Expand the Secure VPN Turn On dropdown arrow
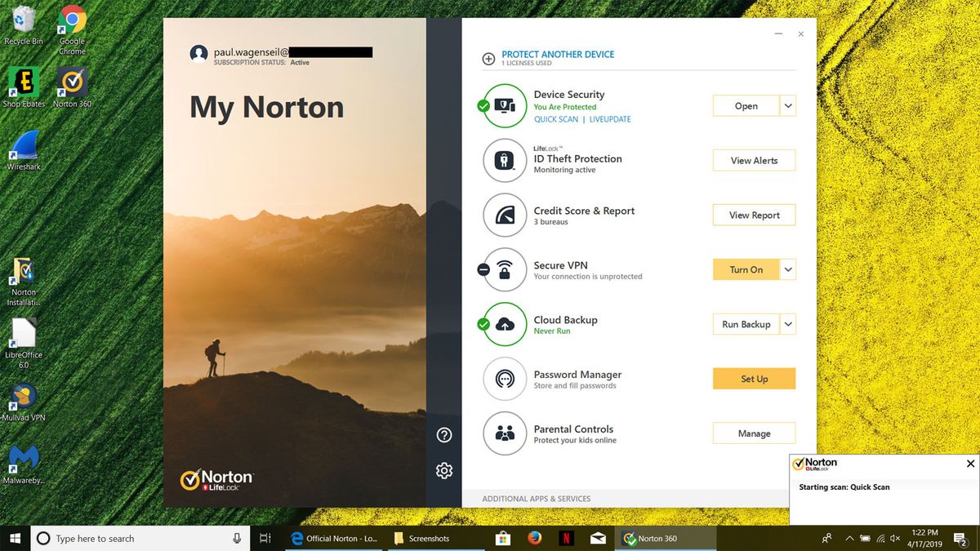The height and width of the screenshot is (551, 980). tap(788, 269)
